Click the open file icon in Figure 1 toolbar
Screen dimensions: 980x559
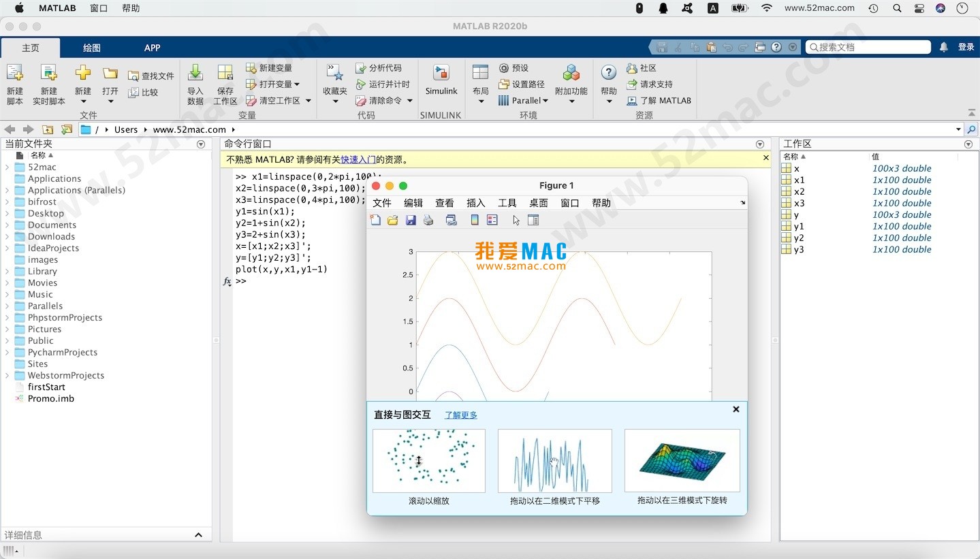393,220
